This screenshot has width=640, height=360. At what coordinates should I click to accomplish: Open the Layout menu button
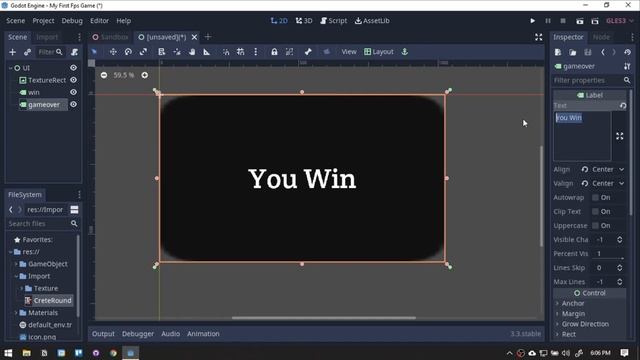pyautogui.click(x=379, y=52)
